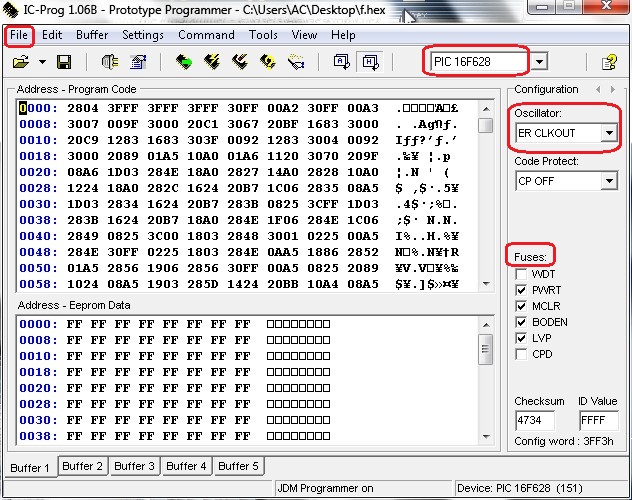
Task: Open the PIC 16F628 device dropdown
Action: 540,62
